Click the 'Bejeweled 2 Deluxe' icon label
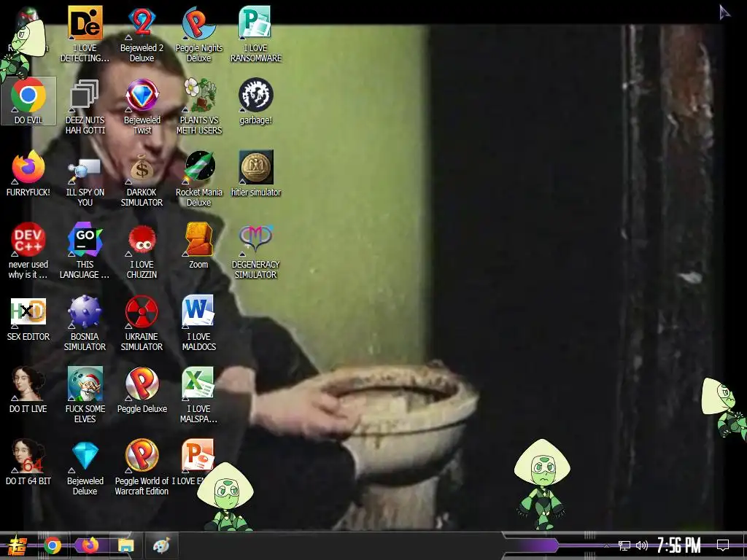This screenshot has height=560, width=747. [x=142, y=52]
